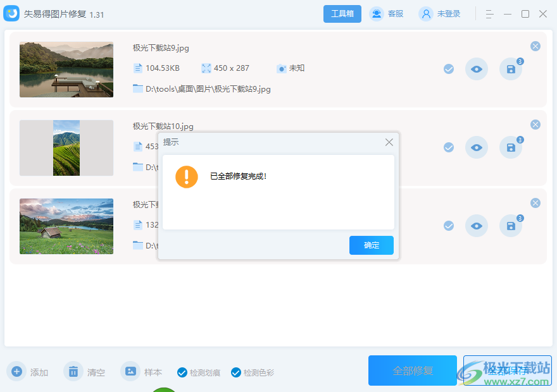Toggle the 检测色彩 checkbox

pos(236,372)
